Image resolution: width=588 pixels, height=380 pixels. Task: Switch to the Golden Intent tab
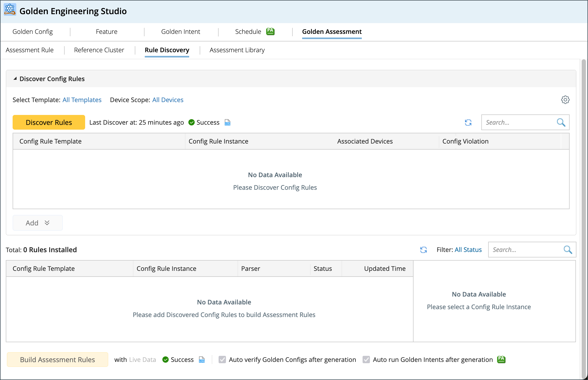point(180,32)
